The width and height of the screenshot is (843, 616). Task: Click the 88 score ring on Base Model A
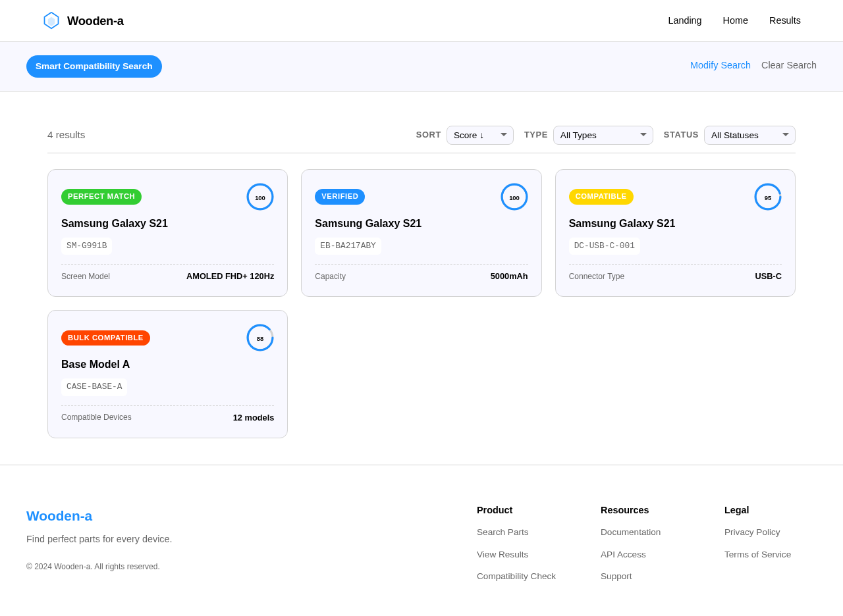tap(260, 338)
